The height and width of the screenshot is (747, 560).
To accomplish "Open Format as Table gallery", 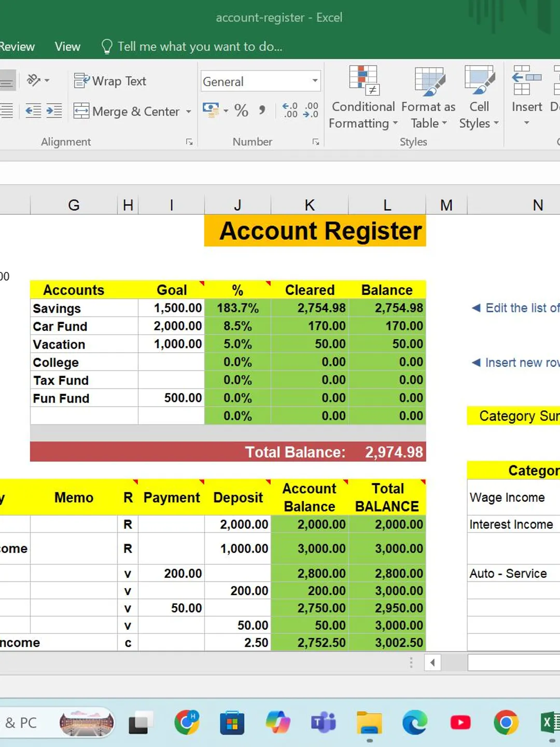I will click(428, 98).
